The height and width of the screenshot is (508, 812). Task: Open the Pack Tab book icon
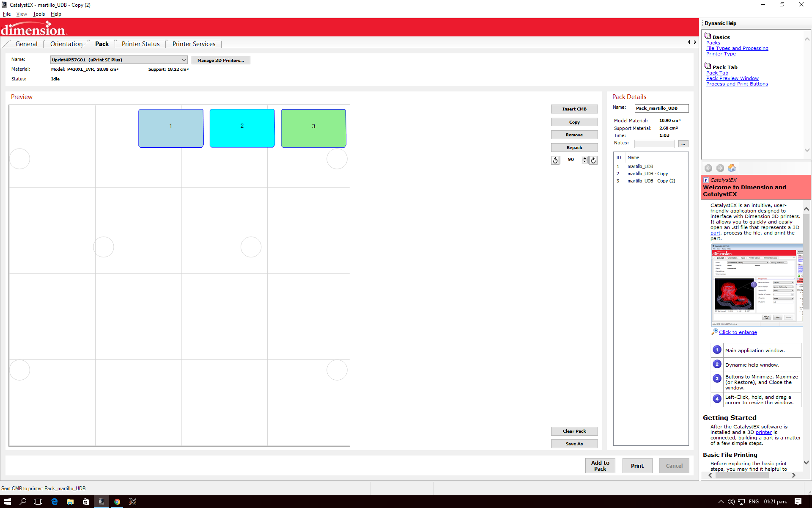[708, 66]
